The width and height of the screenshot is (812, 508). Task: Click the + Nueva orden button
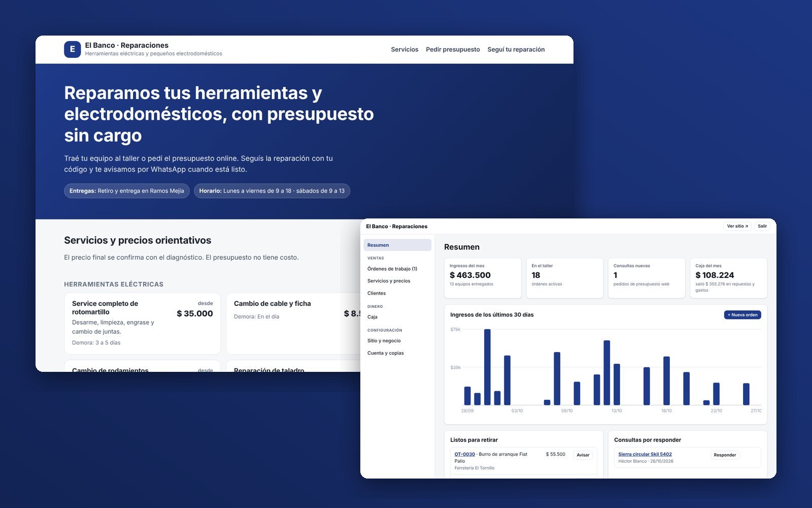(x=742, y=315)
